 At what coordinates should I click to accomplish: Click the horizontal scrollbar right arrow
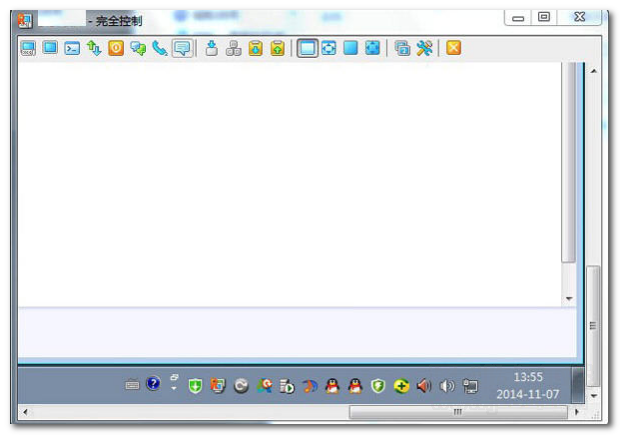coord(577,412)
